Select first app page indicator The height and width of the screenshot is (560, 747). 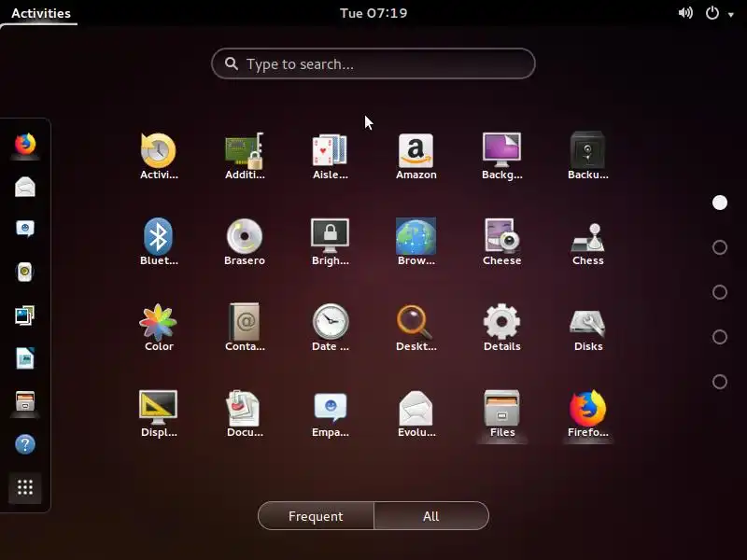719,203
